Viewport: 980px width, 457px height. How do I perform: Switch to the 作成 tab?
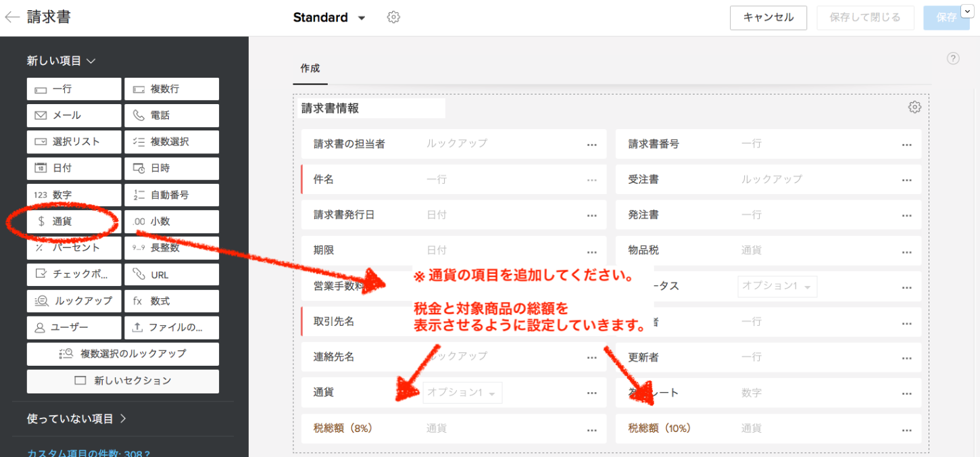click(310, 68)
